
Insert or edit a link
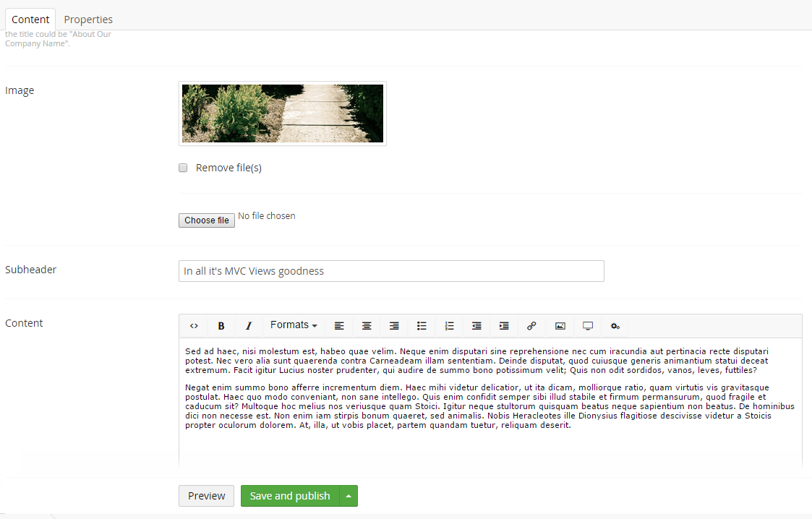coord(531,326)
